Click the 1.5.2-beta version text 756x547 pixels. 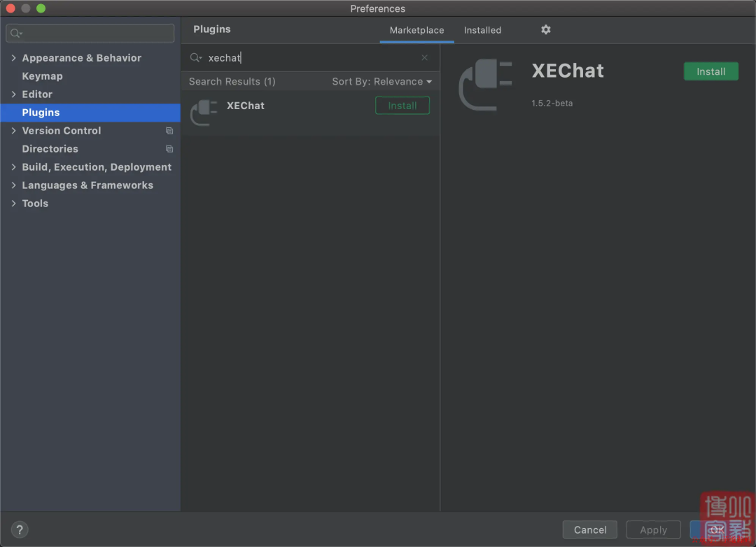click(552, 103)
